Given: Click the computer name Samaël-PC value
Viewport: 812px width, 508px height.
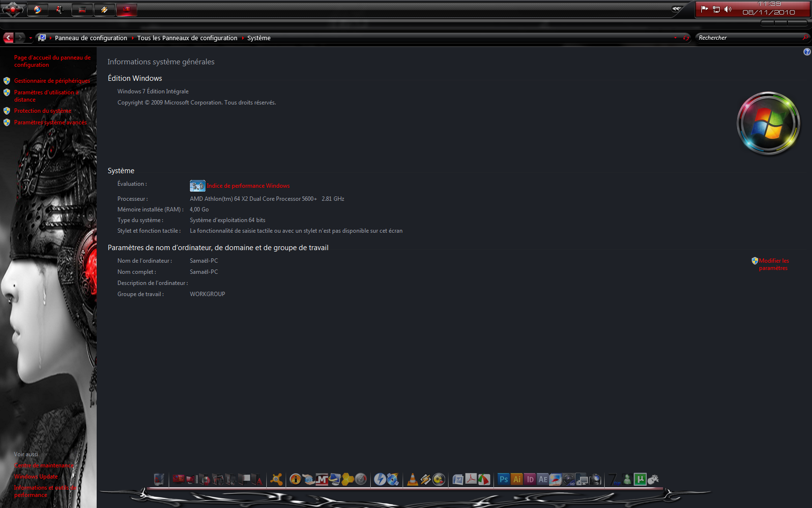Looking at the screenshot, I should tap(203, 261).
